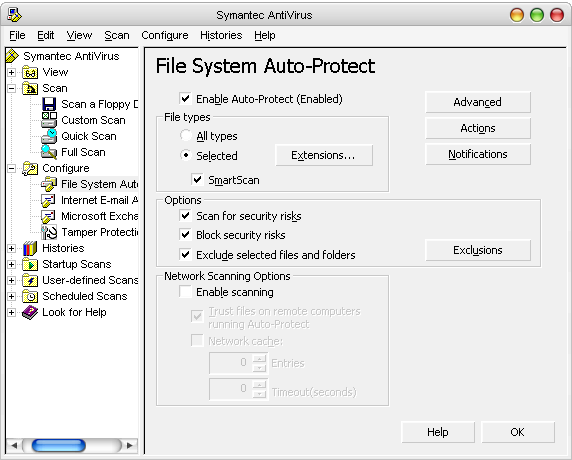Open the Help menu
This screenshot has height=460, width=572.
point(264,35)
